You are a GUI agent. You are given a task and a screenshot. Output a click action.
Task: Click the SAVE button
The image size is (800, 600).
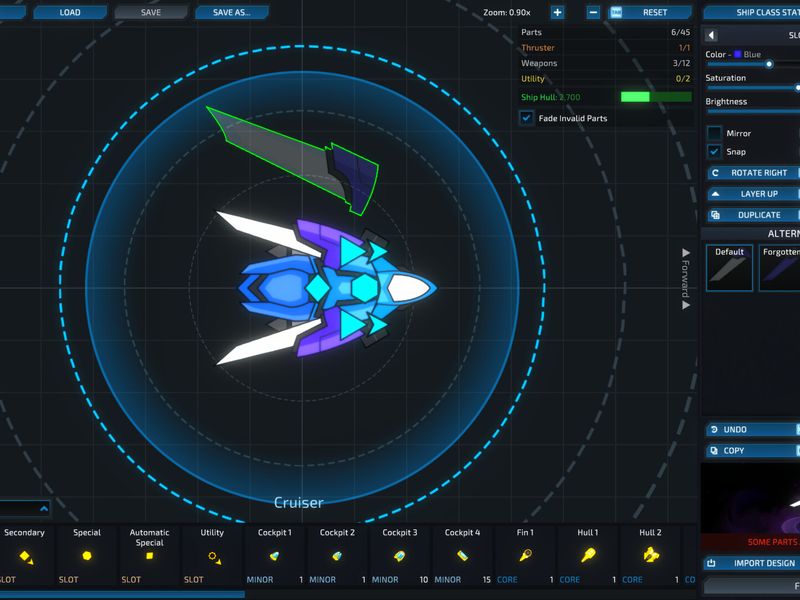tap(151, 12)
